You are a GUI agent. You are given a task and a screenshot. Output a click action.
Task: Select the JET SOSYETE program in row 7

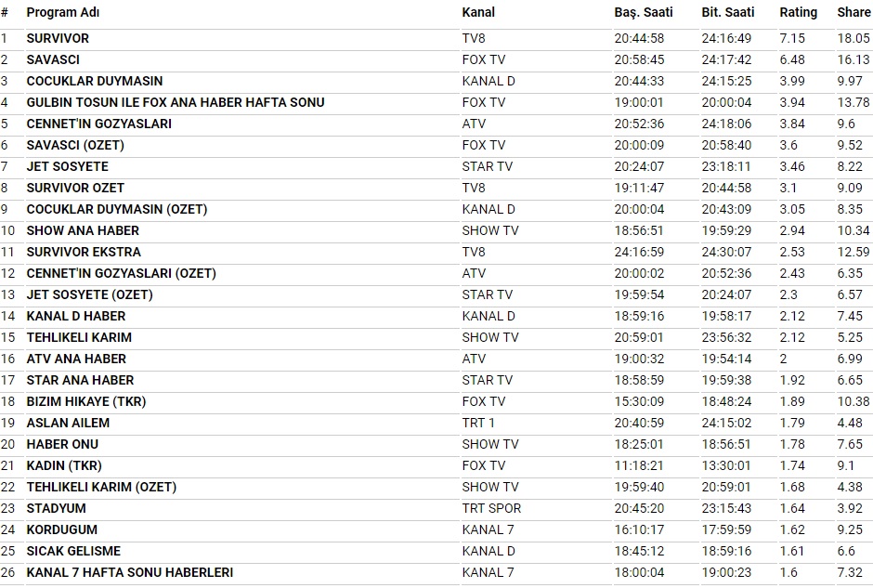[67, 166]
